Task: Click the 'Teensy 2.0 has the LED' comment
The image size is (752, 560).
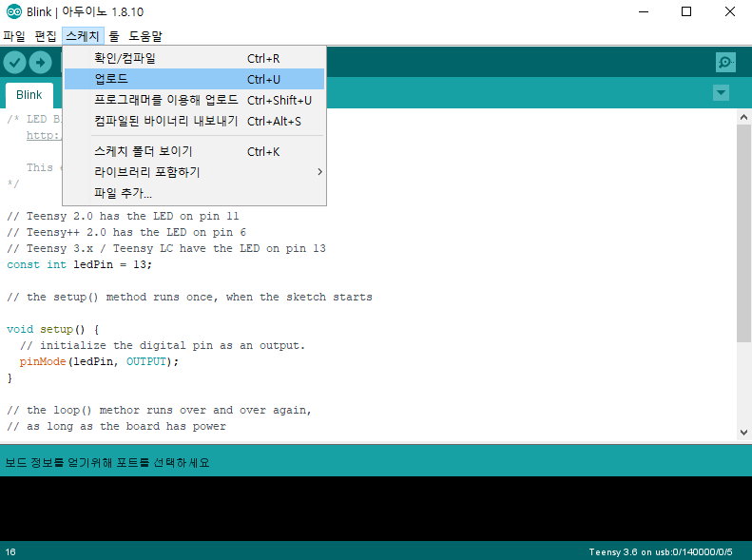Action: 123,216
